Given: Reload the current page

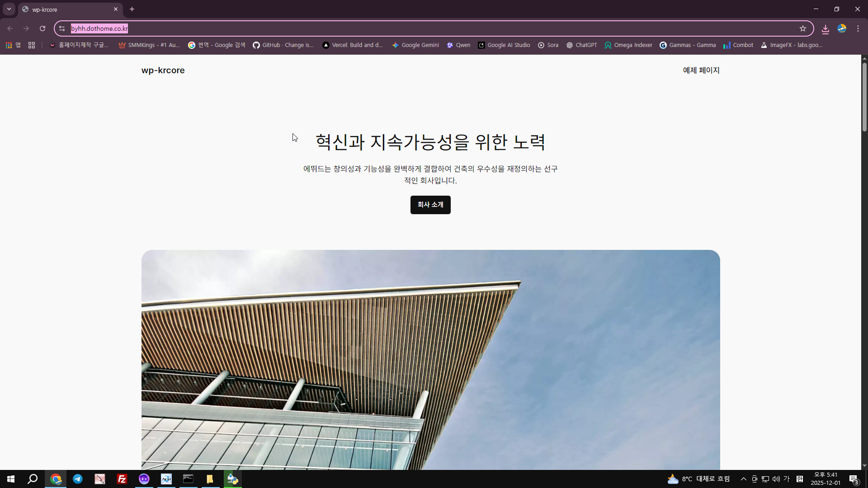Looking at the screenshot, I should click(x=42, y=28).
